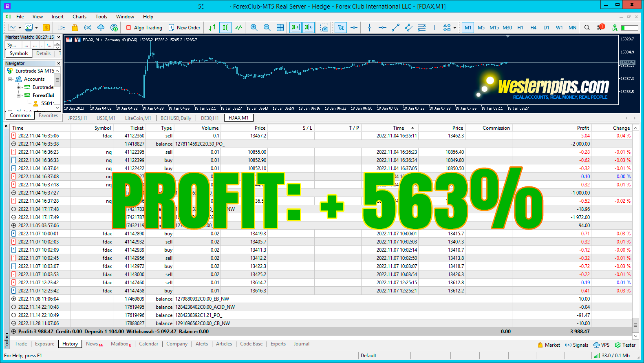Toggle chart shift from right edge

pyautogui.click(x=309, y=28)
